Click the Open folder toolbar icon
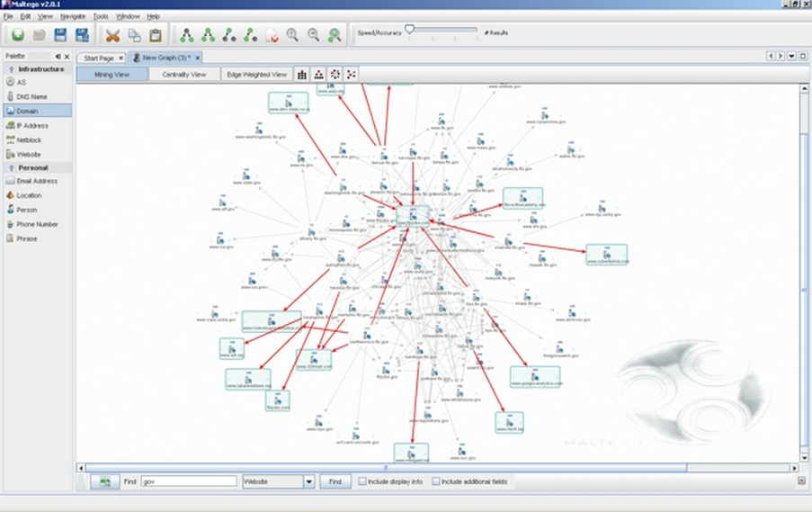812x512 pixels. (39, 35)
